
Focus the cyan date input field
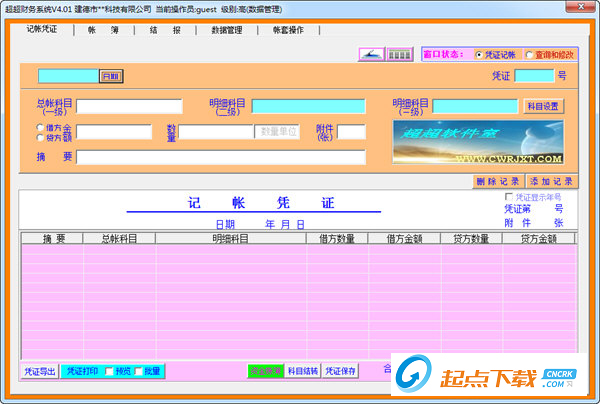pos(68,76)
